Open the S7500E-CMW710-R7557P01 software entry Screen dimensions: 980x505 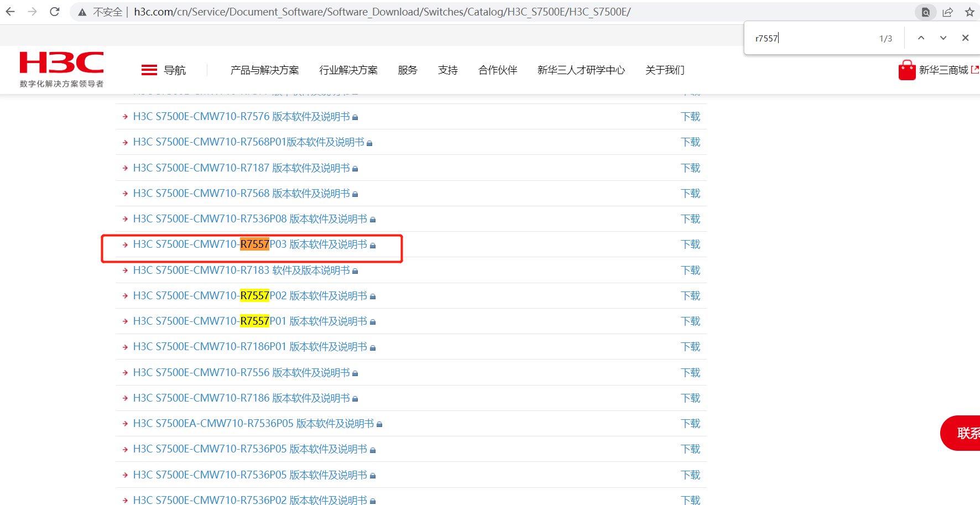pyautogui.click(x=250, y=321)
